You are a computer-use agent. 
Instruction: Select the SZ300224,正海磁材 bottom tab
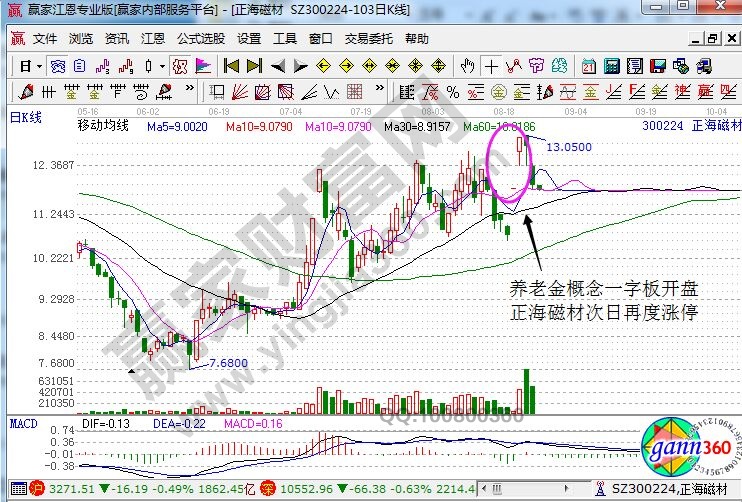click(668, 489)
